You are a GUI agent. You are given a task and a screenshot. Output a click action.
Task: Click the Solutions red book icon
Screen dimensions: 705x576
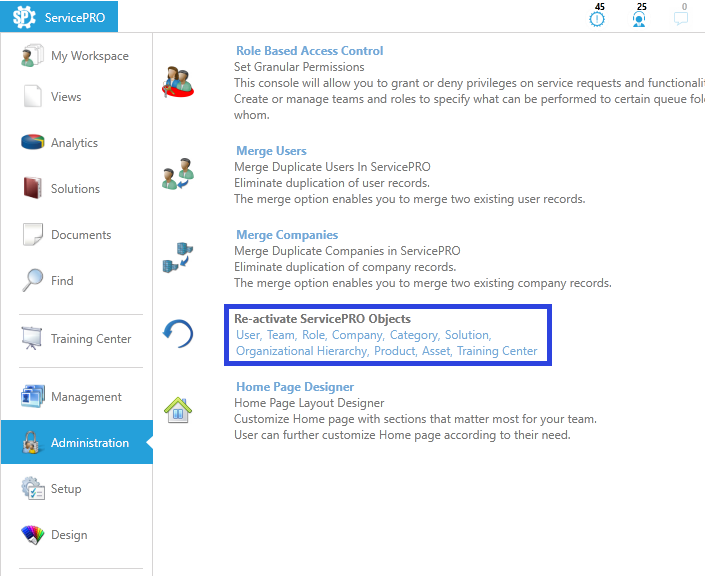coord(32,188)
